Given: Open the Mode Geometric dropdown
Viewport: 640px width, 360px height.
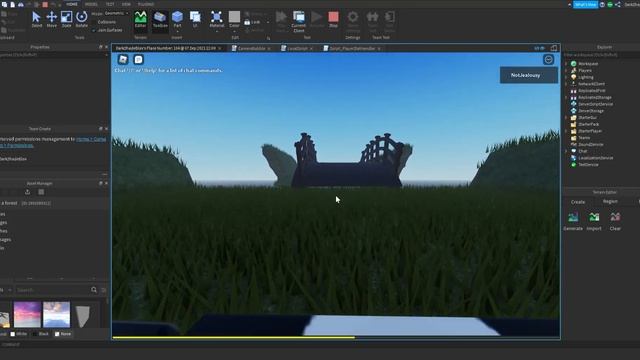Looking at the screenshot, I should 116,13.
